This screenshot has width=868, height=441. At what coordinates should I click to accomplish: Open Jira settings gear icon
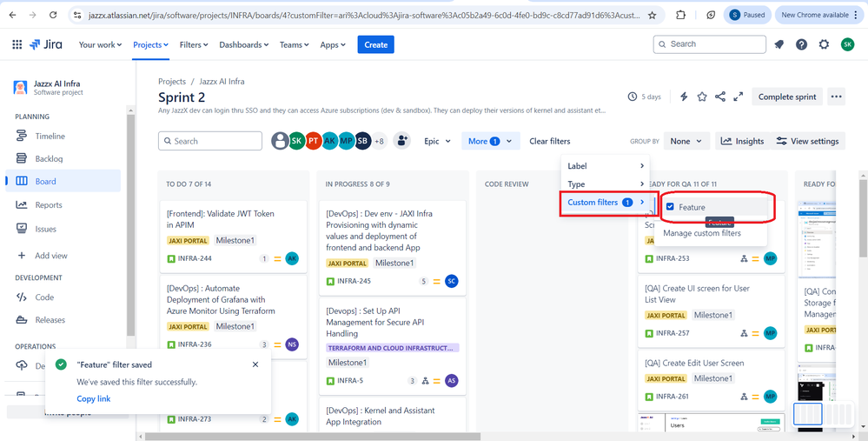825,45
